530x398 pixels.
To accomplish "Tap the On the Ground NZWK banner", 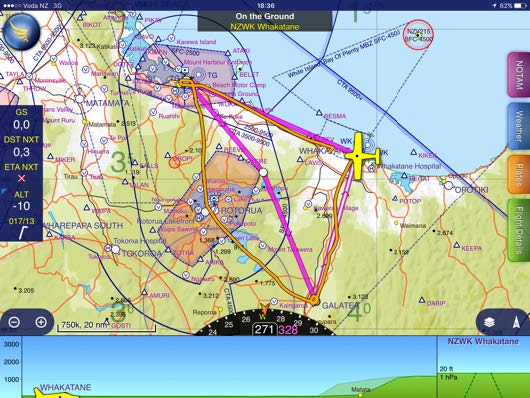I will 265,21.
